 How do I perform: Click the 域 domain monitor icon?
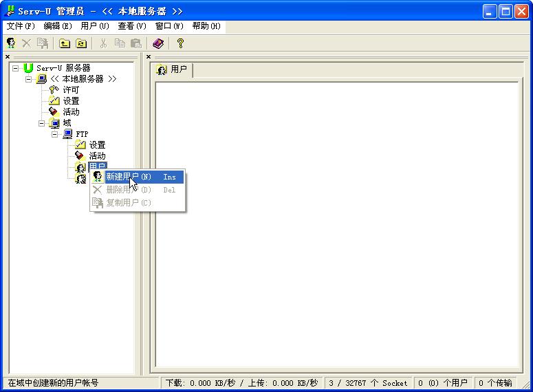pyautogui.click(x=54, y=122)
